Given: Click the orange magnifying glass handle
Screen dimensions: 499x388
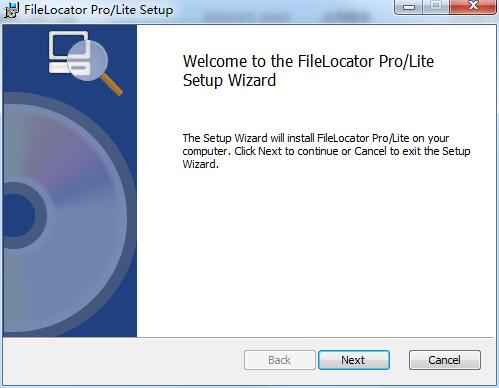Looking at the screenshot, I should point(112,85).
